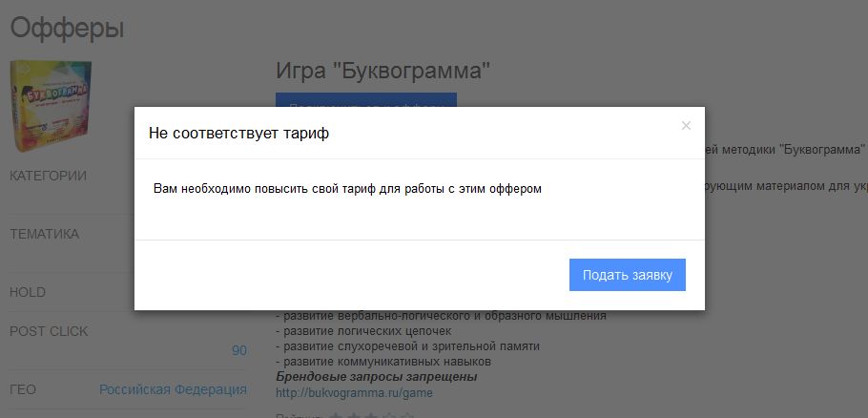Image resolution: width=868 pixels, height=418 pixels.
Task: Click the Игра "Буквограмма" offer heading
Action: (x=383, y=71)
